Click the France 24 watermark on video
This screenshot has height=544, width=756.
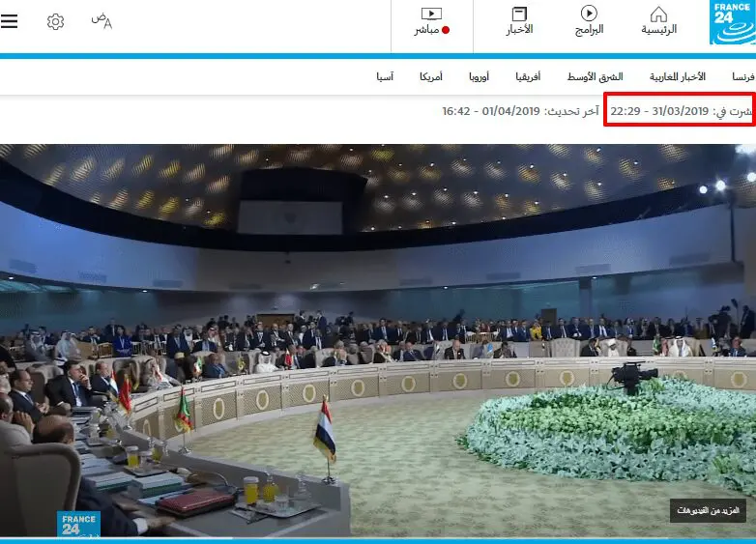click(x=78, y=525)
